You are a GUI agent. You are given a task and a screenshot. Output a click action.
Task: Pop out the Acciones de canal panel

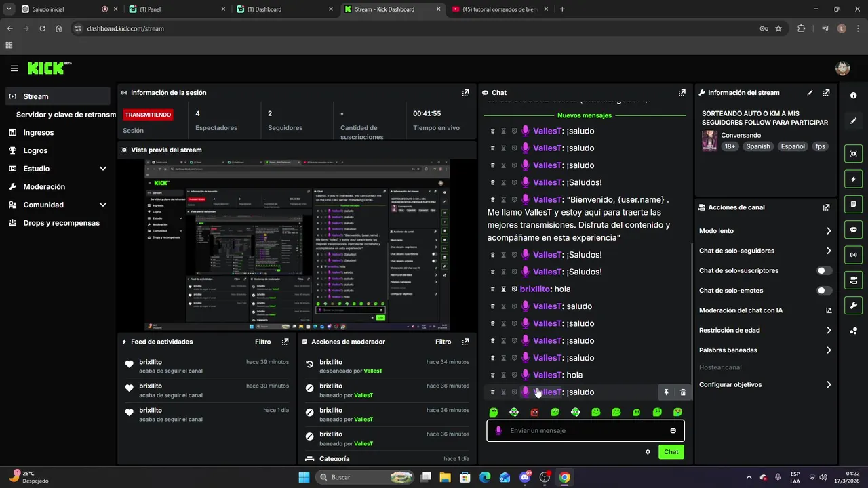click(x=826, y=207)
